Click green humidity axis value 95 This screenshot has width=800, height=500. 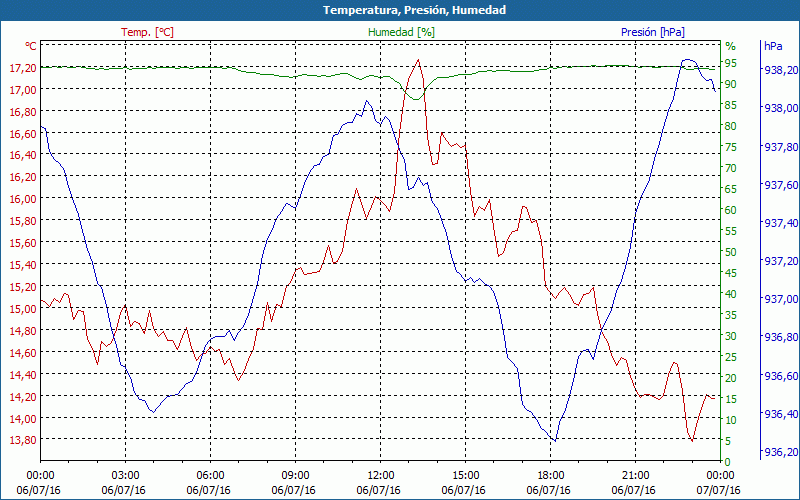pos(731,63)
